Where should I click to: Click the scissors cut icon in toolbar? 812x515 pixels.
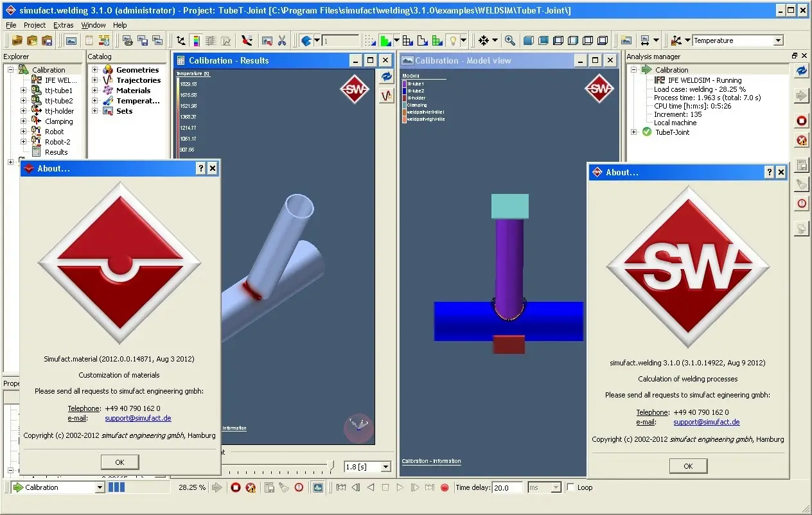point(281,40)
